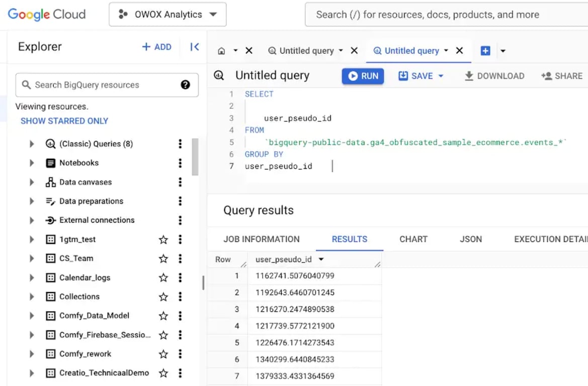Focus the Search BigQuery resources field
588x386 pixels.
click(107, 85)
